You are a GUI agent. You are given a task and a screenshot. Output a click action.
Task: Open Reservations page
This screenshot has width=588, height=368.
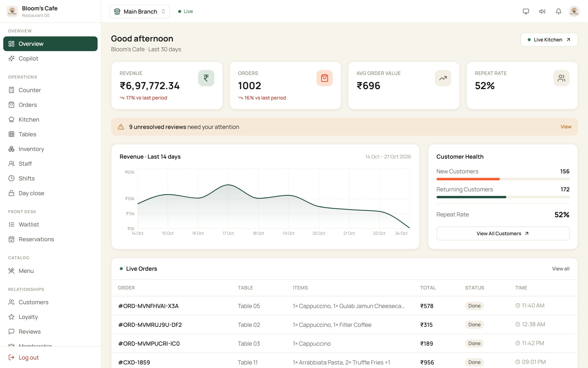tap(50, 239)
